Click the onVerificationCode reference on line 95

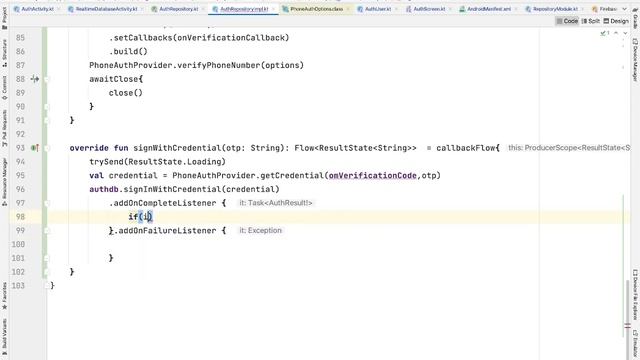coord(372,176)
